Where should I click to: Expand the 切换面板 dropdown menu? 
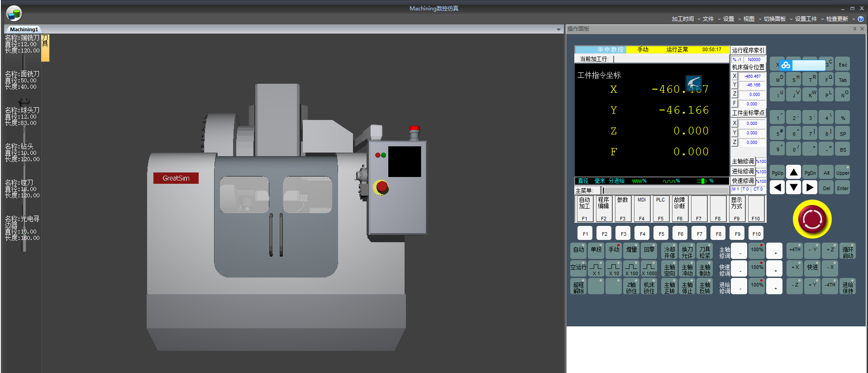(x=775, y=19)
